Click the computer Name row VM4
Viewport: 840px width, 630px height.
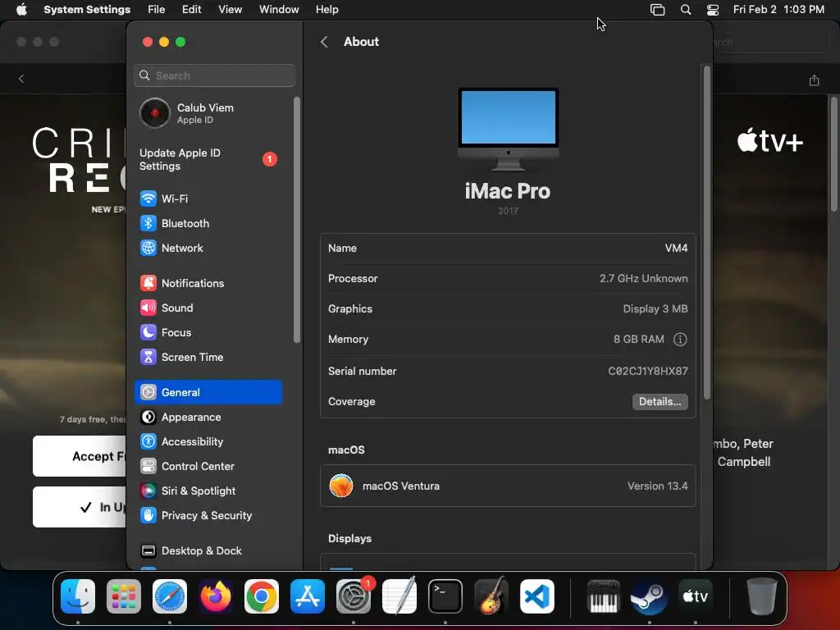508,248
